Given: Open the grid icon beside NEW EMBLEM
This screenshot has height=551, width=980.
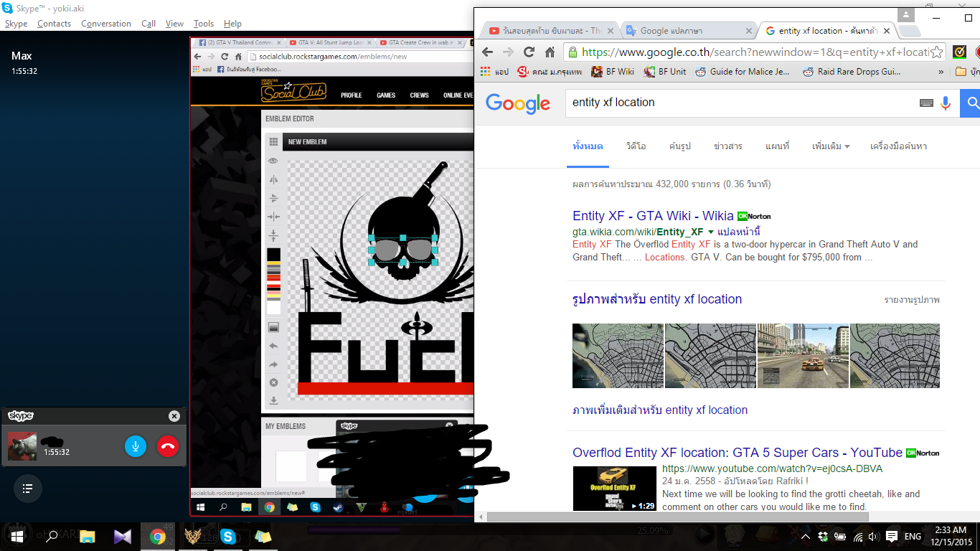Looking at the screenshot, I should pyautogui.click(x=273, y=141).
